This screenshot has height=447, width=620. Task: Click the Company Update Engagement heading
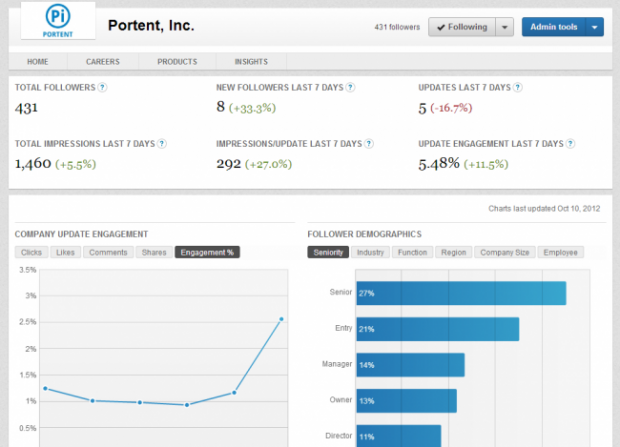[81, 234]
